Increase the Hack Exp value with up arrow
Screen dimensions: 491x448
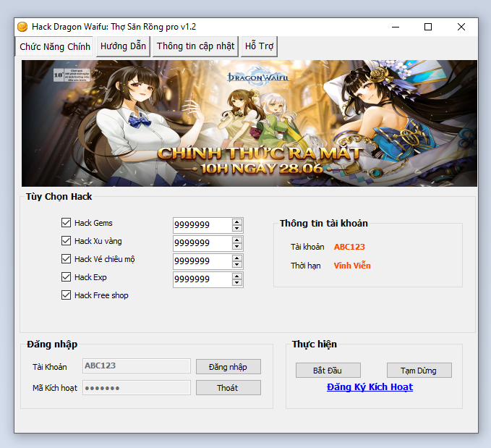click(237, 276)
